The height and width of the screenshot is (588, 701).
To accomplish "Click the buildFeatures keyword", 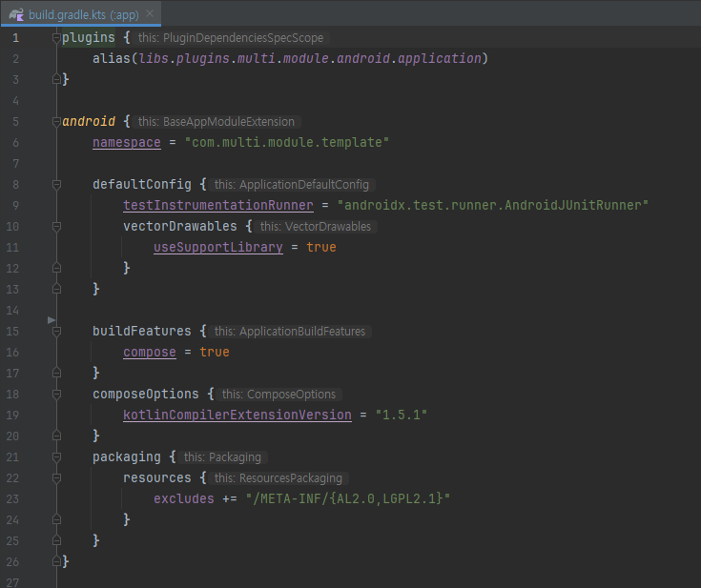I will (x=142, y=331).
